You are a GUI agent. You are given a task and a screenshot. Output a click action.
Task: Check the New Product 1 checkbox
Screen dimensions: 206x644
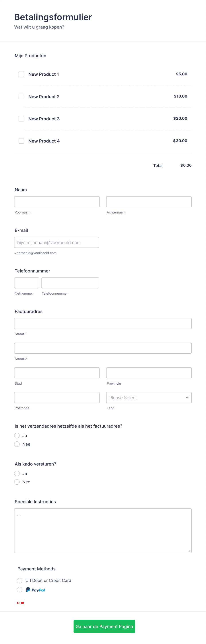(21, 74)
